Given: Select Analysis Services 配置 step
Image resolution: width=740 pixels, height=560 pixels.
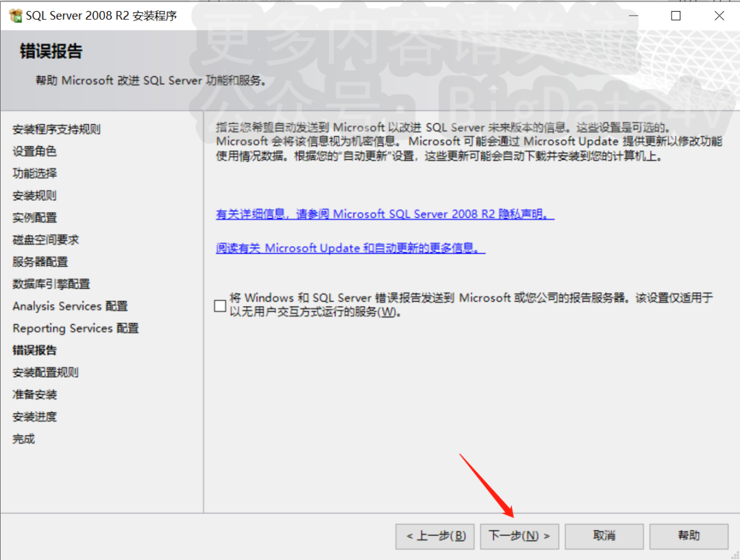Looking at the screenshot, I should 70,306.
